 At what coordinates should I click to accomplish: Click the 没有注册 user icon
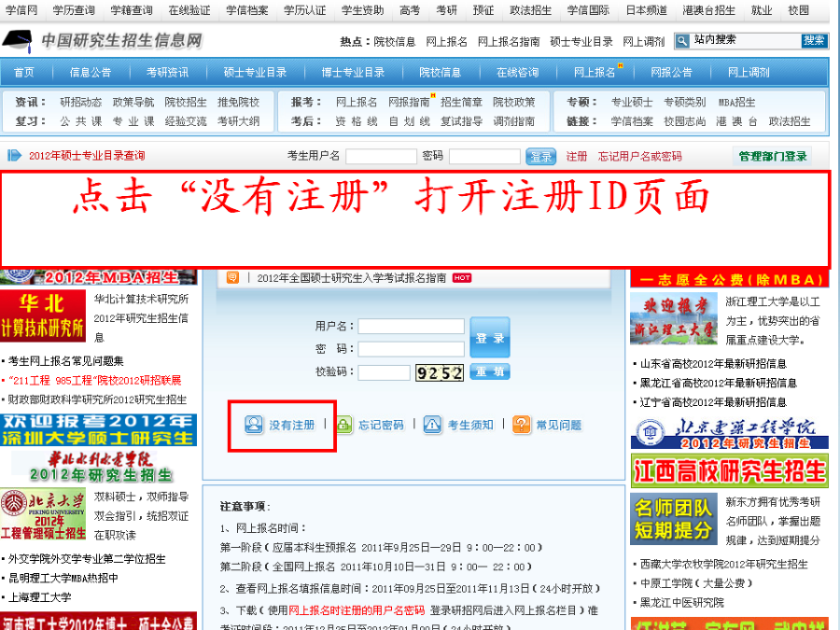(253, 425)
